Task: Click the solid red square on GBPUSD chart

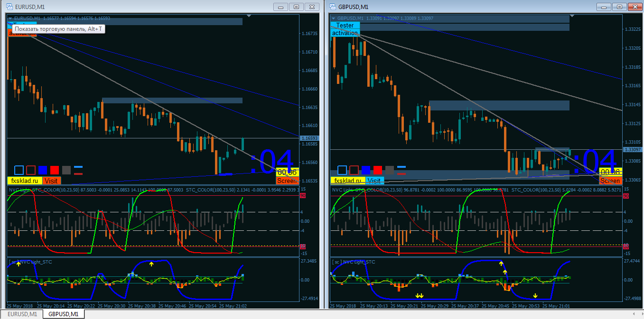Action: (378, 170)
